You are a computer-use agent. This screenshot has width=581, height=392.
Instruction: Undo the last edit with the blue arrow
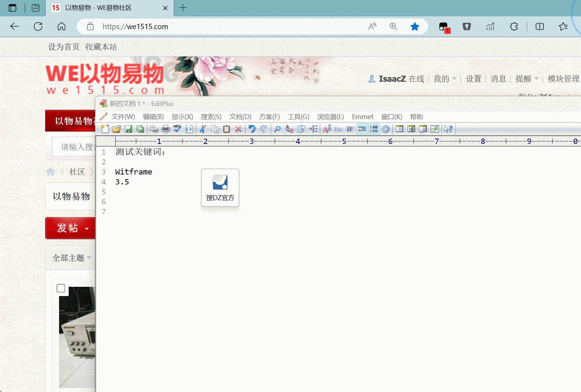pos(252,129)
